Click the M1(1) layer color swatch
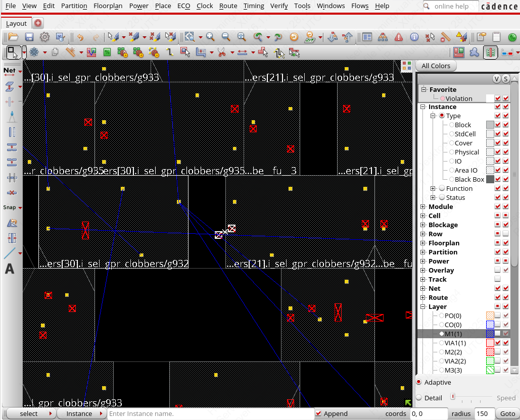 tap(489, 334)
